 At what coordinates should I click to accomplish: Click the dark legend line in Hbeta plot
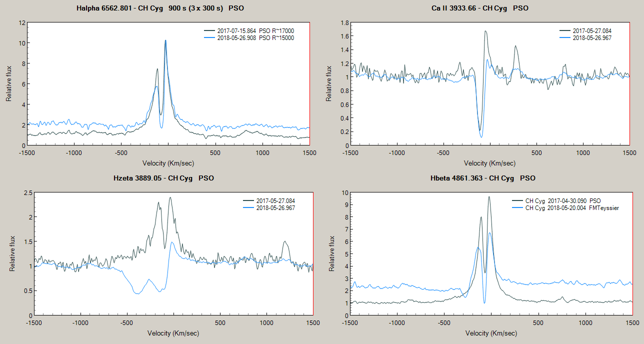tap(516, 201)
